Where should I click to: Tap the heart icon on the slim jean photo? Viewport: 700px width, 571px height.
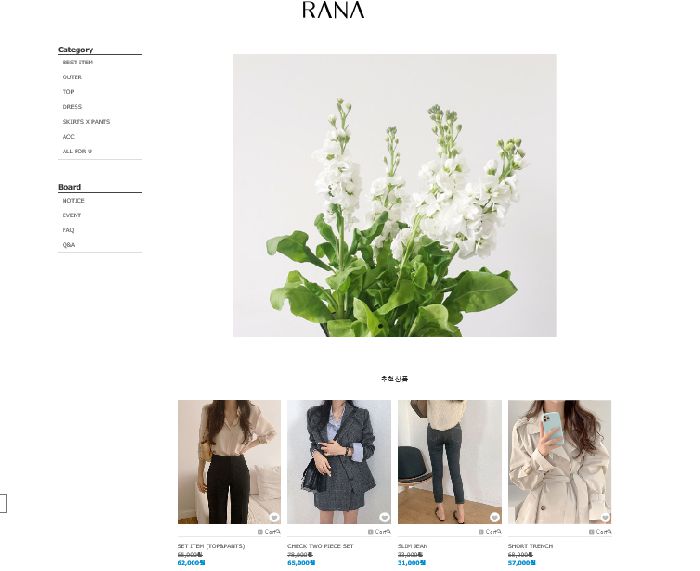pos(495,517)
